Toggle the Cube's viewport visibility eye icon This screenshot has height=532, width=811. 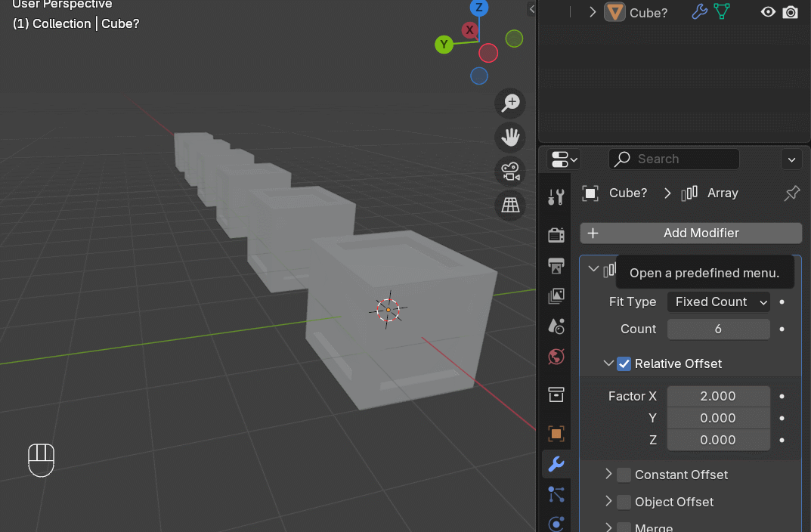coord(767,12)
